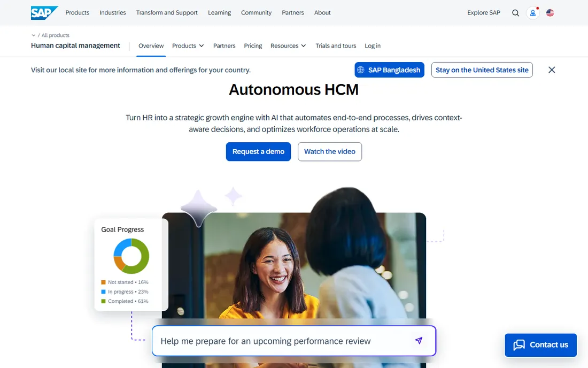Click the blue In progress legend swatch
This screenshot has width=588, height=368.
point(104,292)
